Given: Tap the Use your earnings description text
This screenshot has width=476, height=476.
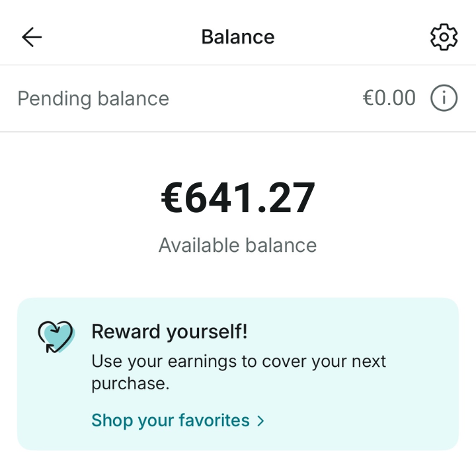Looking at the screenshot, I should [239, 362].
